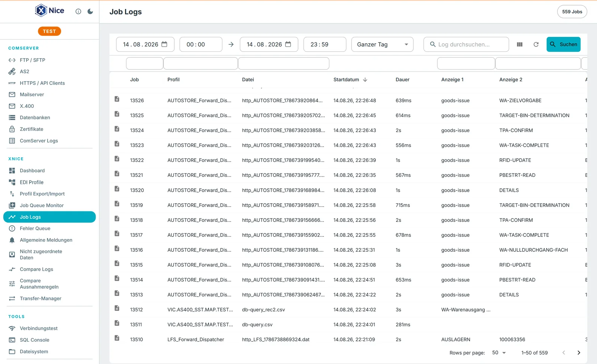Open Compare Ausnahmeregeln
This screenshot has height=364, width=597.
pos(49,284)
